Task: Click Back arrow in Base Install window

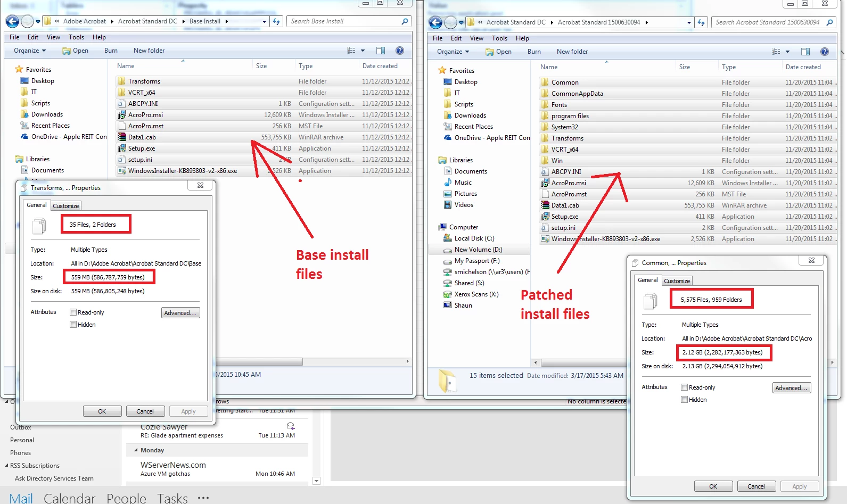Action: coord(12,21)
